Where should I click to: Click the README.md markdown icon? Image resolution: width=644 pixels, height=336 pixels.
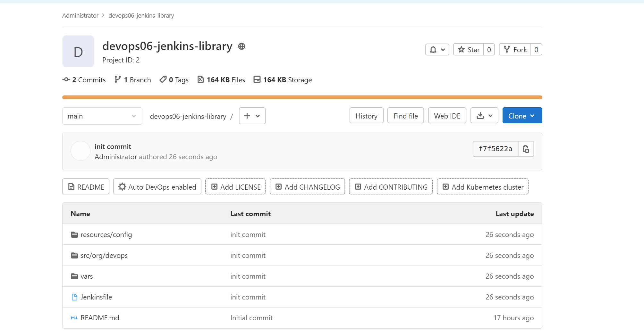point(74,318)
